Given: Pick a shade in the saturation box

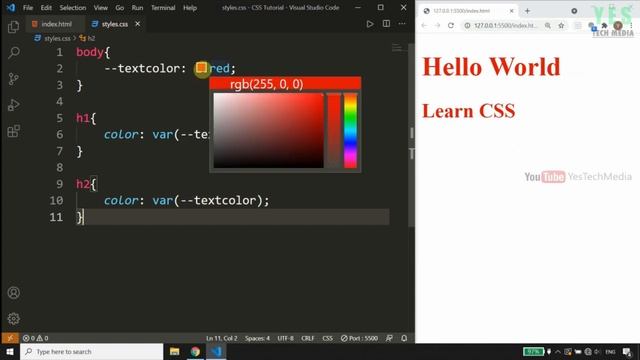Looking at the screenshot, I should [269, 130].
